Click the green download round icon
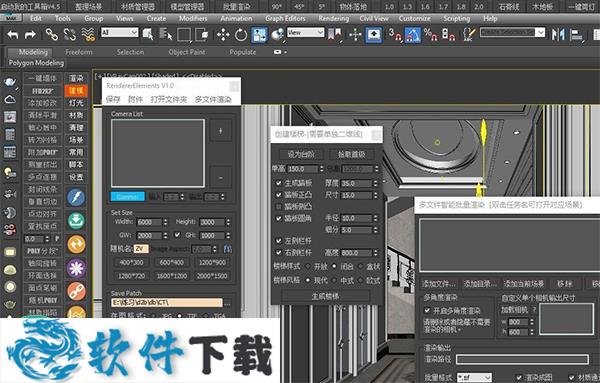 coord(76,221)
